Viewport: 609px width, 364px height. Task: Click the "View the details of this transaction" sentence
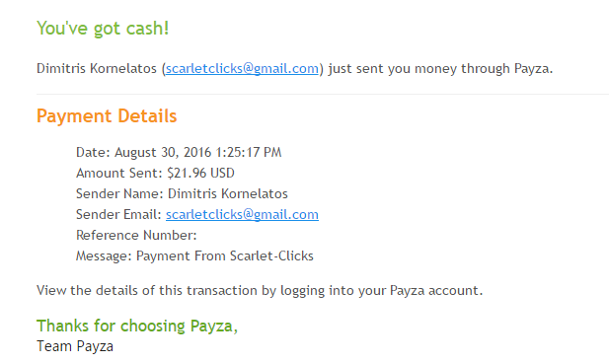[x=260, y=291]
